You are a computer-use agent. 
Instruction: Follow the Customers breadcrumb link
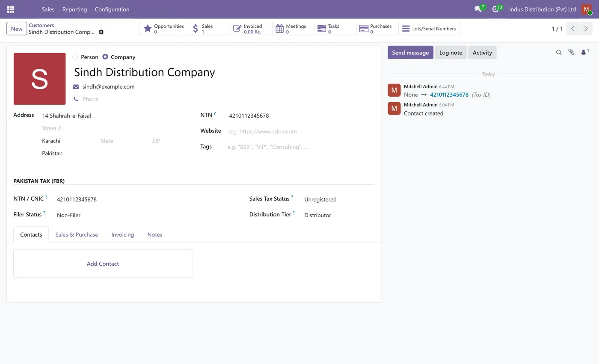[x=41, y=25]
